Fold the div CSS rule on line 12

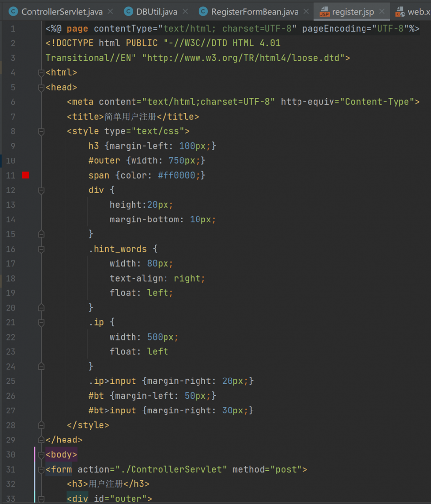[x=41, y=190]
